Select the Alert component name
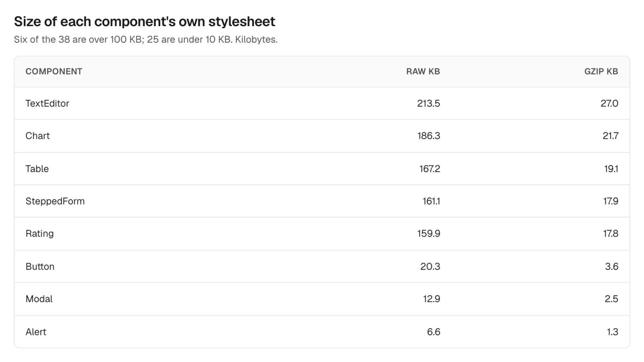 click(x=36, y=332)
